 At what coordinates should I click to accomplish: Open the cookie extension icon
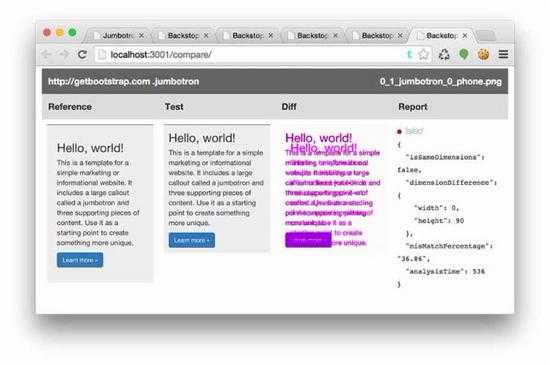coord(483,54)
